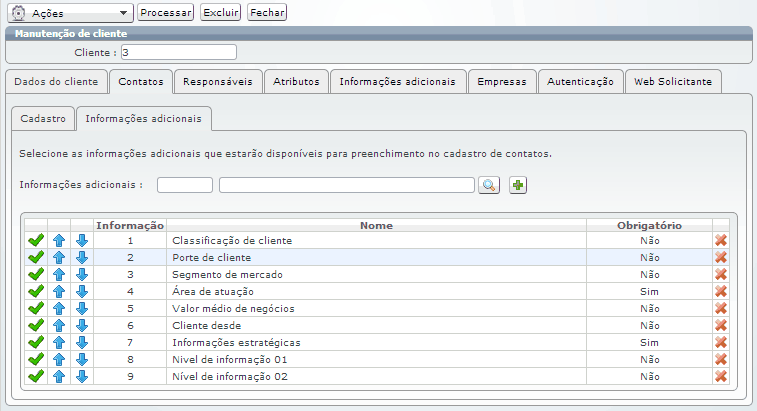Select the Autenticação tab

(x=580, y=82)
